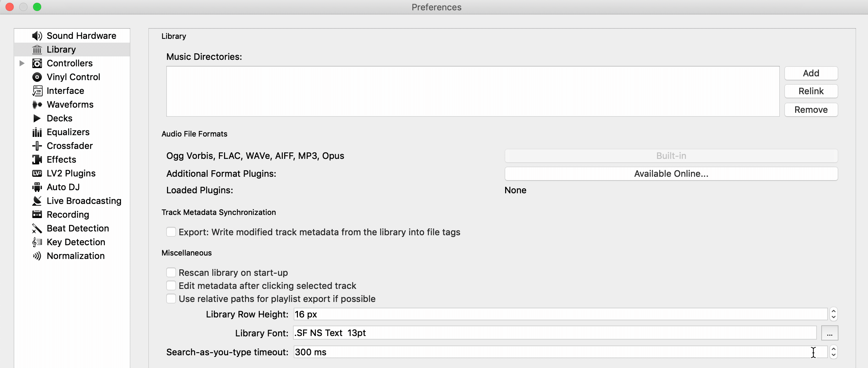Click the disabled Built-in button
This screenshot has height=368, width=868.
671,156
